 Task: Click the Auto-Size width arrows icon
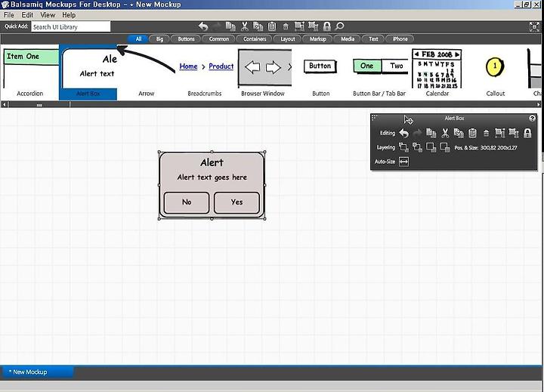[x=403, y=162]
